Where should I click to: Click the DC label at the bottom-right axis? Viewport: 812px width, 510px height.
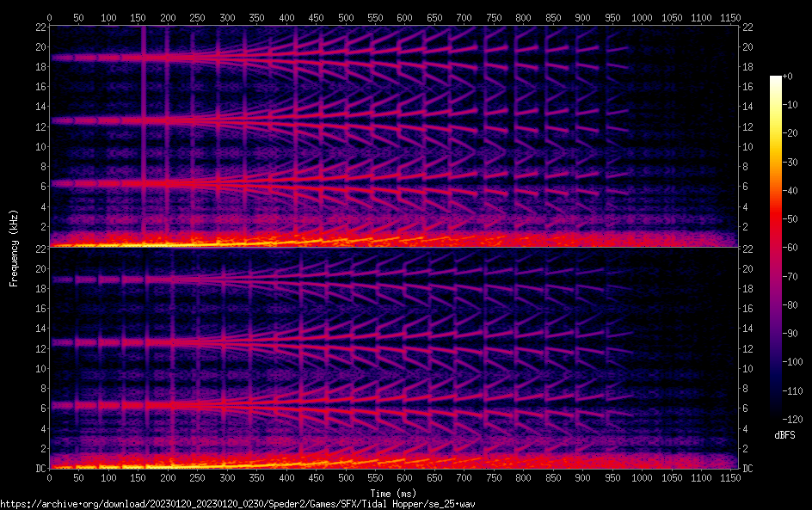coord(749,468)
